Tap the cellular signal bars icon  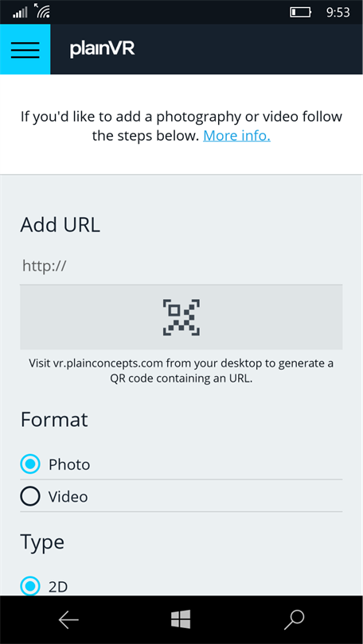tap(20, 12)
